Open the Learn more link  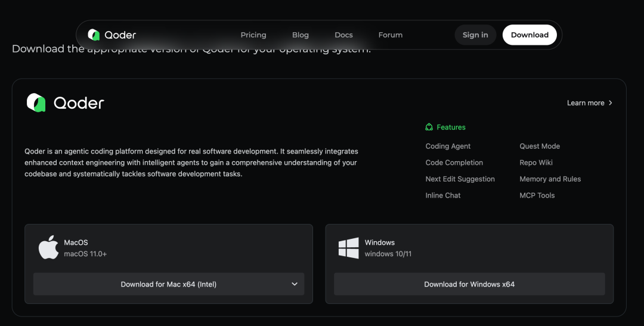tap(586, 103)
